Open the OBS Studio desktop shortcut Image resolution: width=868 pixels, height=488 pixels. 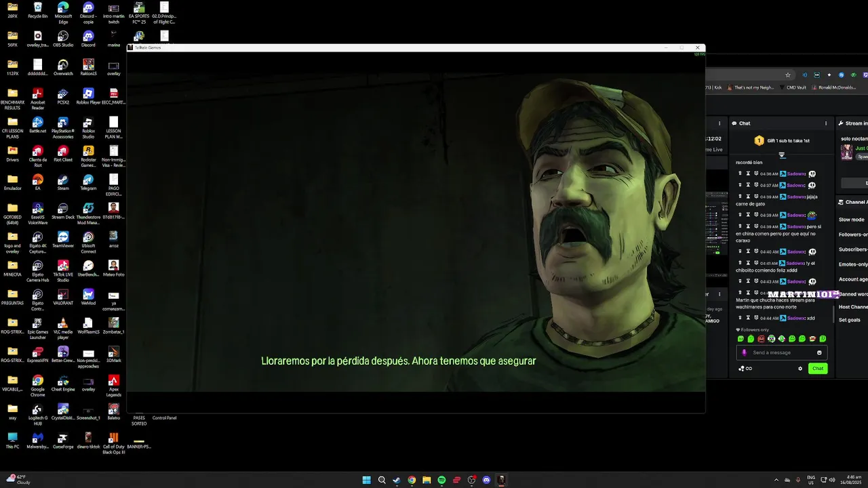62,39
